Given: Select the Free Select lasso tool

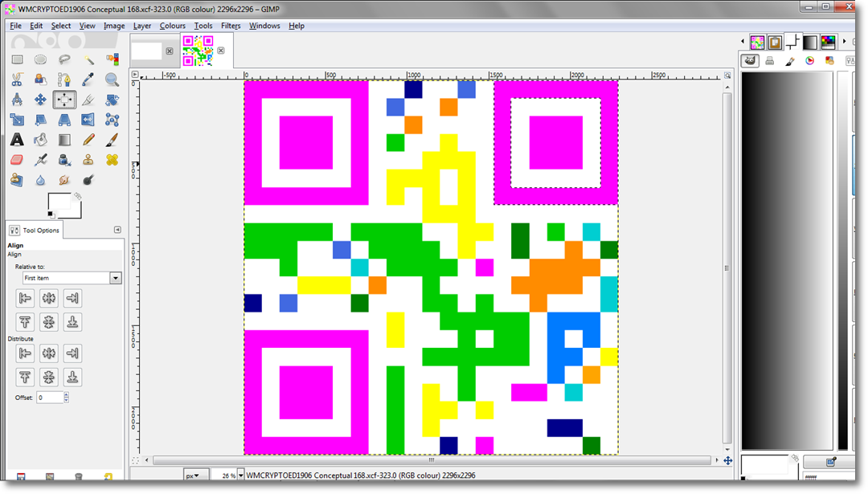Looking at the screenshot, I should point(64,59).
